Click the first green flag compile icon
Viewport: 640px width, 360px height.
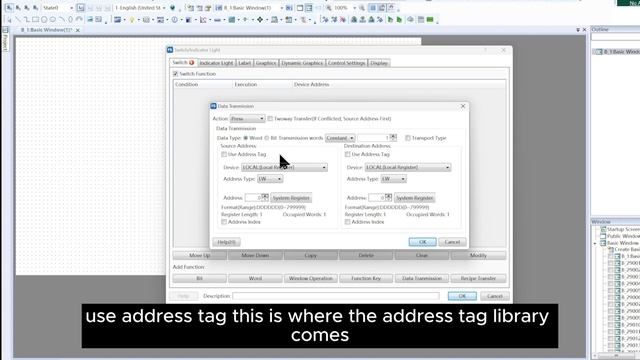point(390,20)
